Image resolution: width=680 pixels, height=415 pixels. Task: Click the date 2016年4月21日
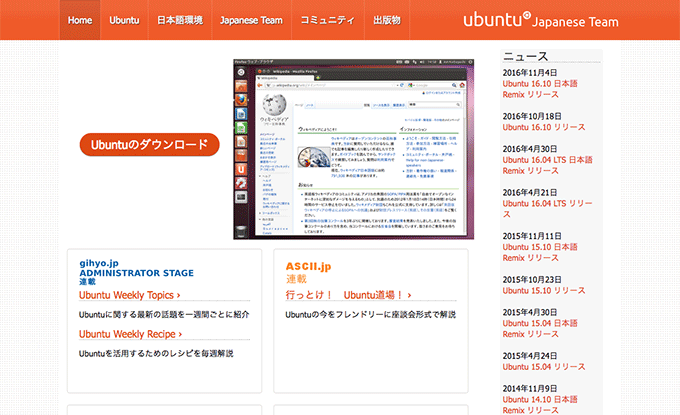click(x=530, y=192)
